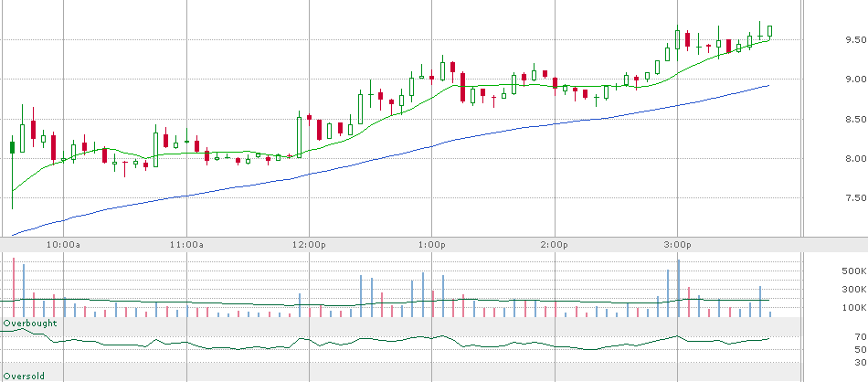This screenshot has height=382, width=868.
Task: Click the 12:00p time axis label
Action: [310, 244]
